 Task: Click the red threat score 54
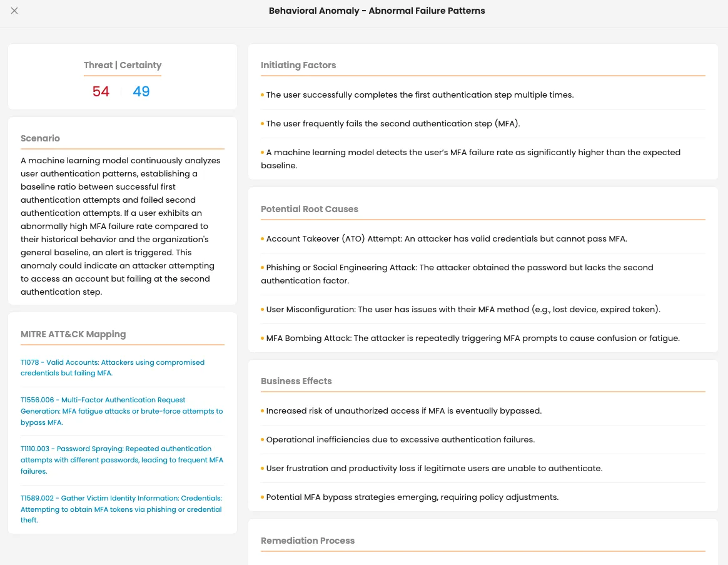coord(101,91)
